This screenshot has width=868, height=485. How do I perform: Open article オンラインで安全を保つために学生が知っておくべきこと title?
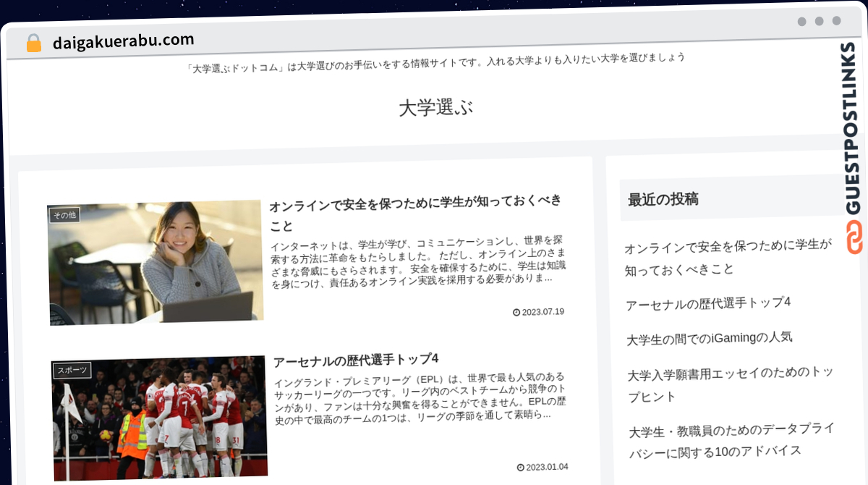click(x=415, y=212)
